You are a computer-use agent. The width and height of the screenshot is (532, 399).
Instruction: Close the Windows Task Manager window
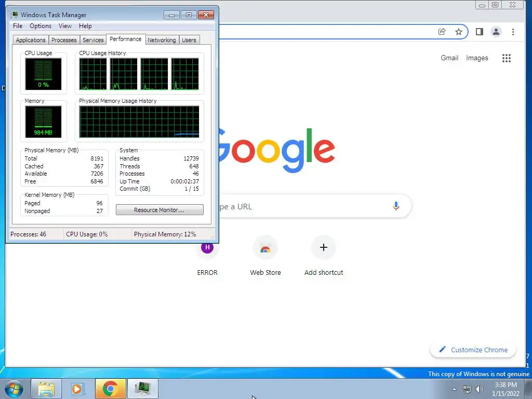[206, 15]
